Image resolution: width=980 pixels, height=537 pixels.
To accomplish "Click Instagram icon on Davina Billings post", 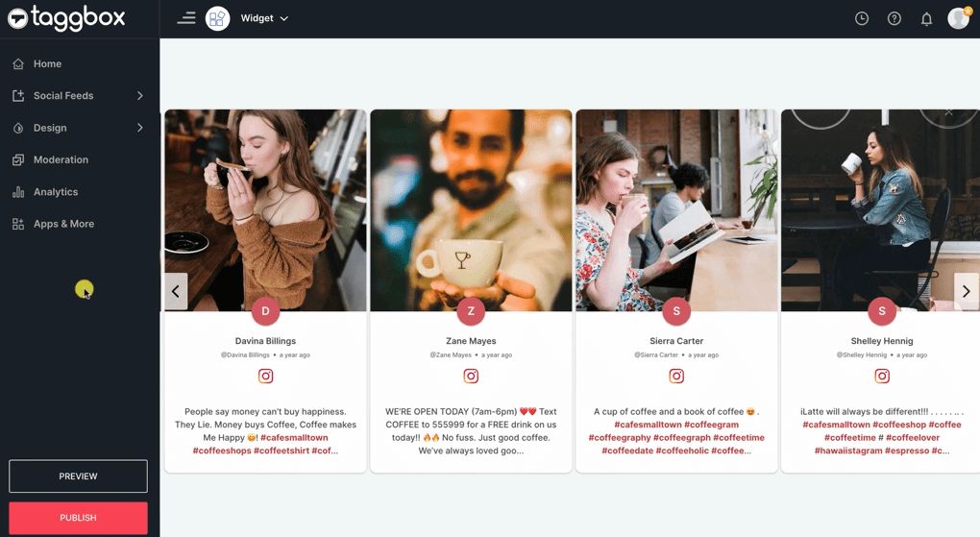I will click(x=265, y=377).
